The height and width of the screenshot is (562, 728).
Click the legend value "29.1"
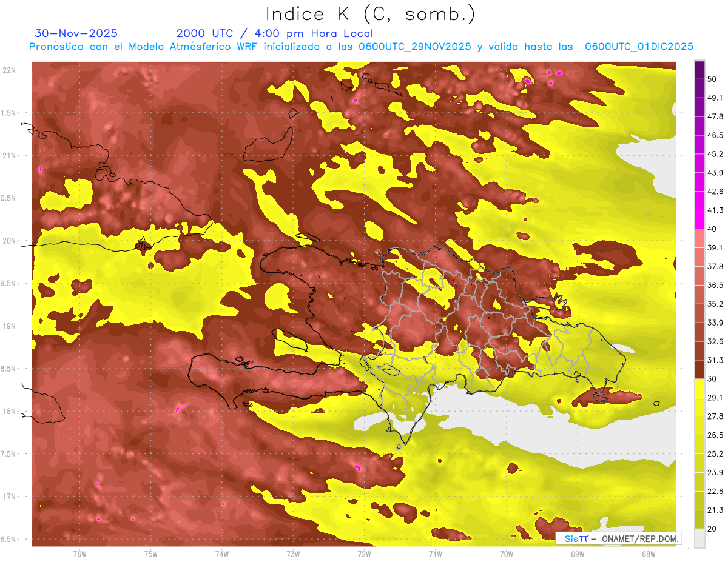point(715,398)
